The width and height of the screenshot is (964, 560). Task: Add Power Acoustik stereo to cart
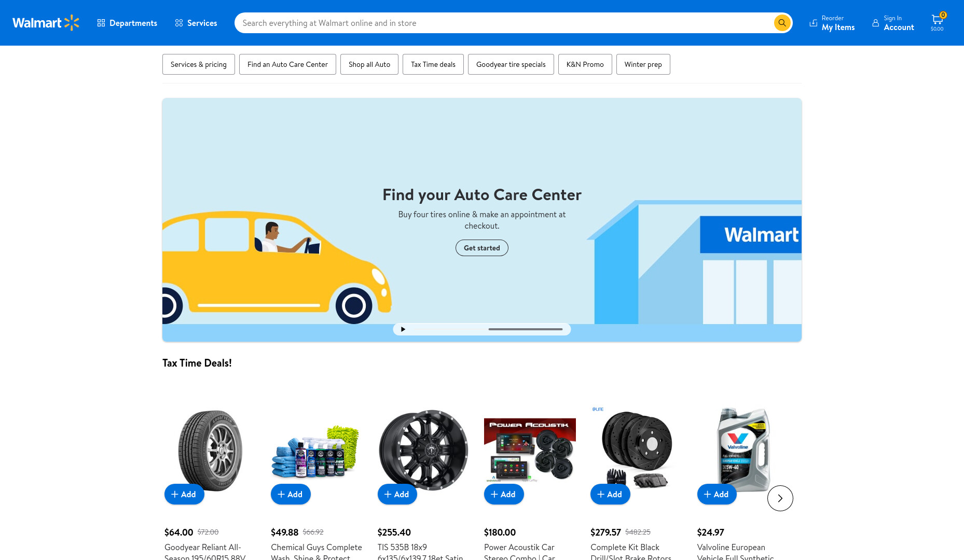[504, 494]
